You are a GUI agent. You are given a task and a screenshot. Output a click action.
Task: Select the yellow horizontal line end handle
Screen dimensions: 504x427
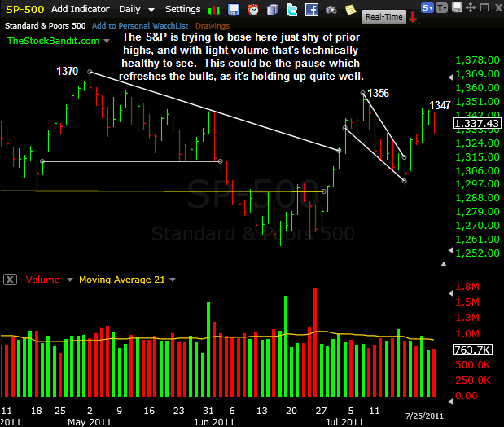click(324, 191)
